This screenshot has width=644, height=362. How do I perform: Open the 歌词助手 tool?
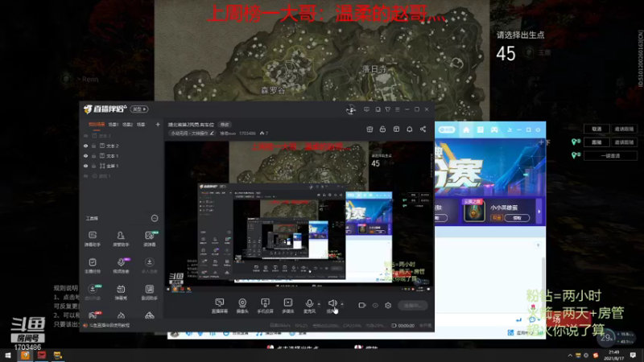150,292
